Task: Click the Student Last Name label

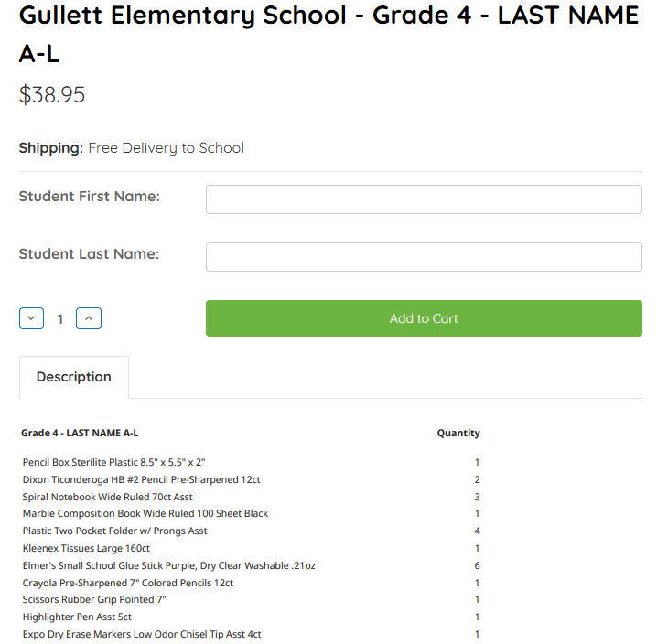Action: [89, 253]
